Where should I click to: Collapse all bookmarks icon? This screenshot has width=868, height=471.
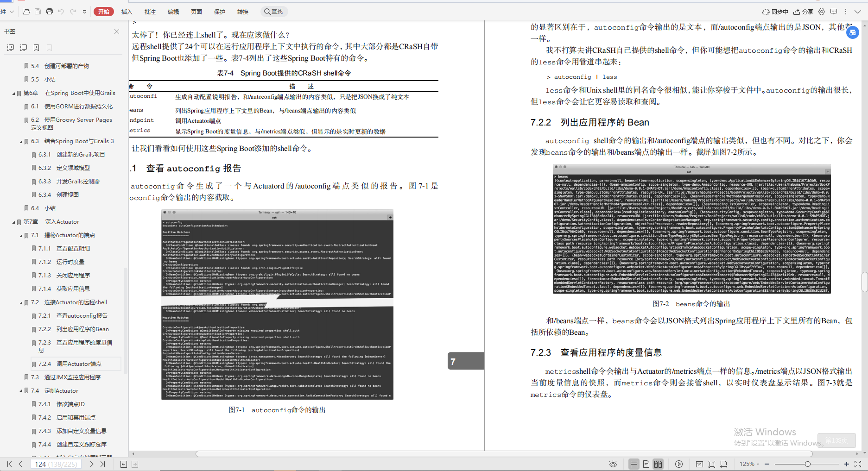click(24, 48)
